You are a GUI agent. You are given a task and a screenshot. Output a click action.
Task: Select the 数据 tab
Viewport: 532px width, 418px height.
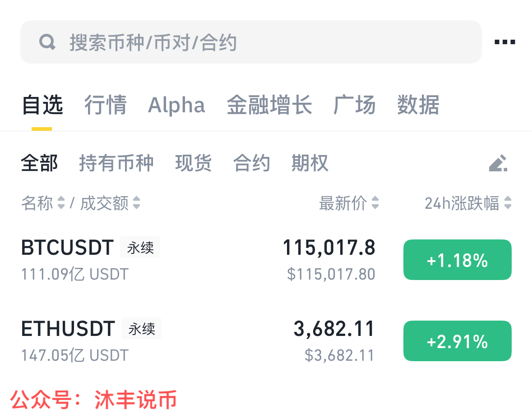pyautogui.click(x=418, y=105)
